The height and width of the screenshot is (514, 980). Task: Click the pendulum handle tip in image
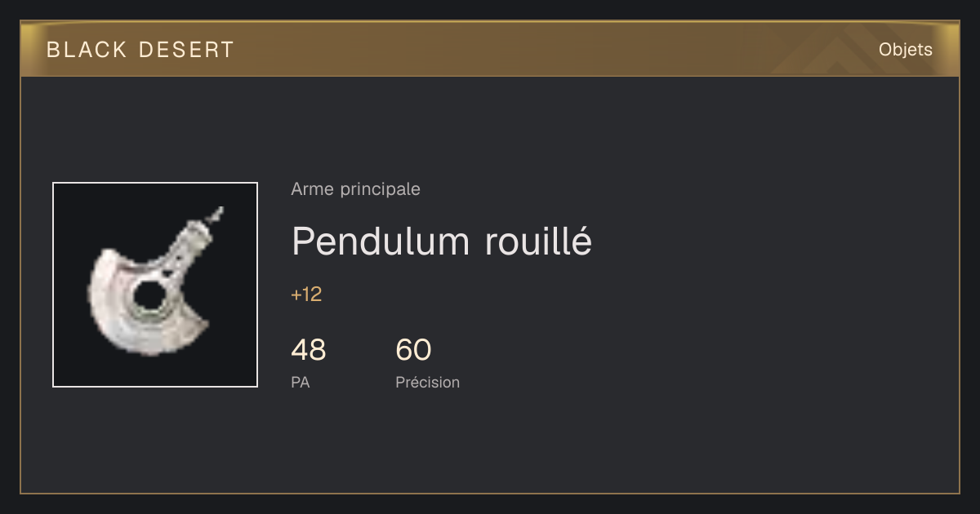coord(216,215)
